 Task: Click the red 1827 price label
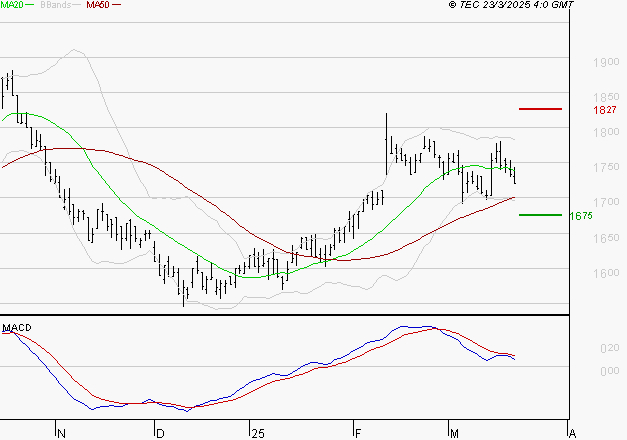click(x=605, y=110)
